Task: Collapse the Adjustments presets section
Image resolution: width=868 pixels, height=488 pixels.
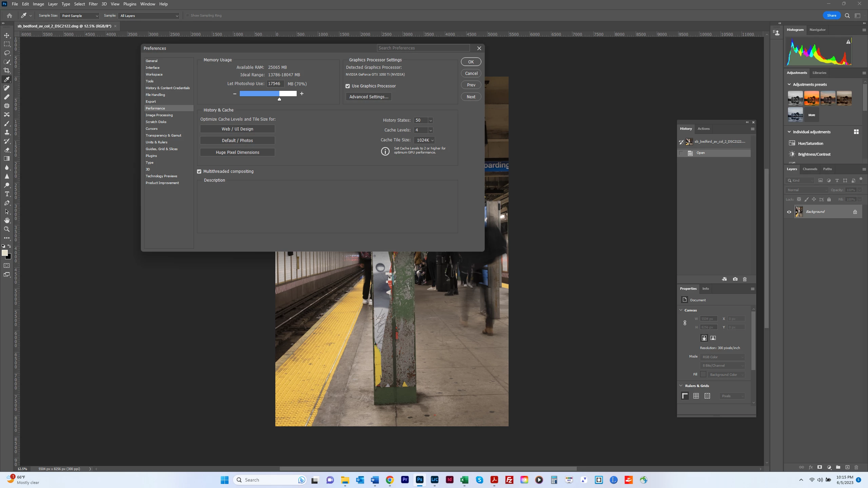Action: click(x=789, y=84)
